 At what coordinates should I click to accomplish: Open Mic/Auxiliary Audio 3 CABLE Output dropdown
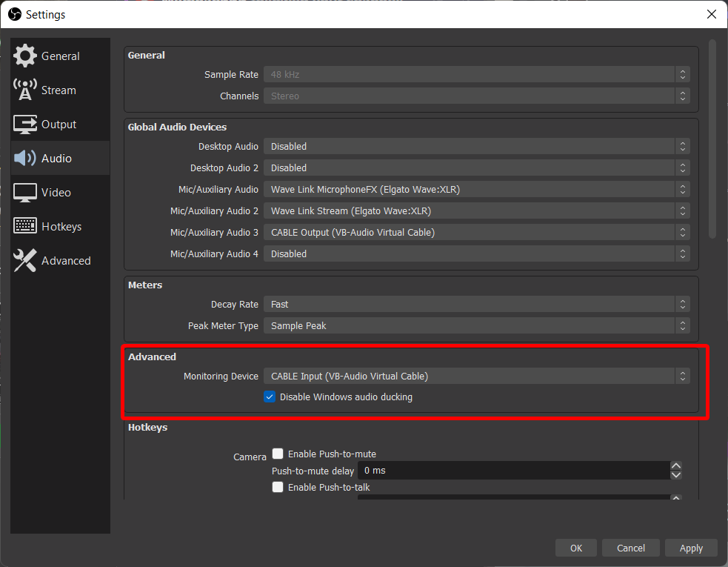tap(477, 233)
